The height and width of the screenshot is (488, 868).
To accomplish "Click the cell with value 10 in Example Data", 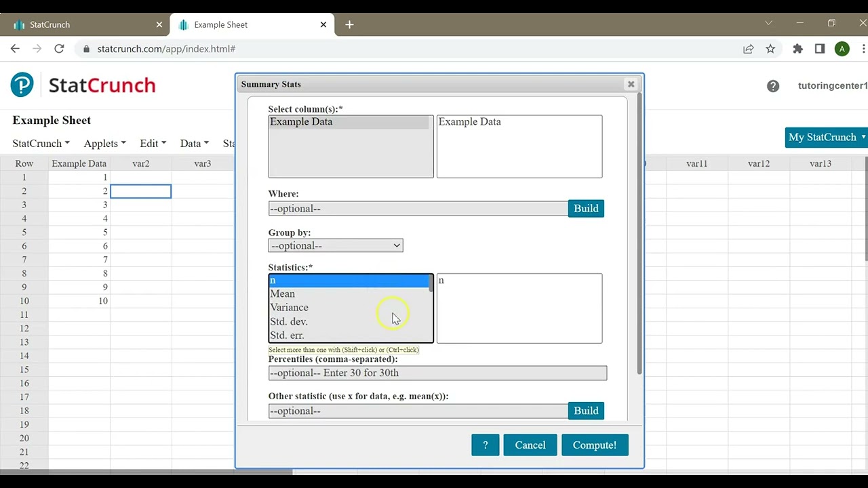I will tap(79, 301).
